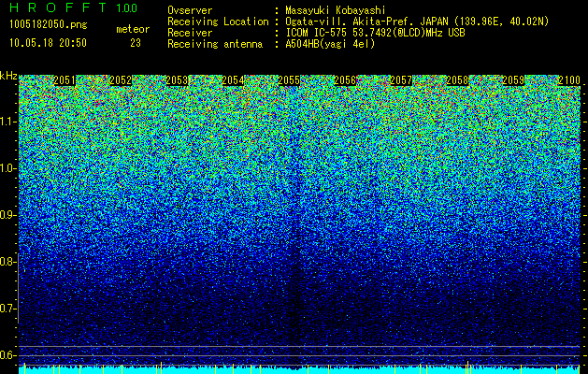This screenshot has width=588, height=374.
Task: Click the meteor label
Action: coord(133,29)
